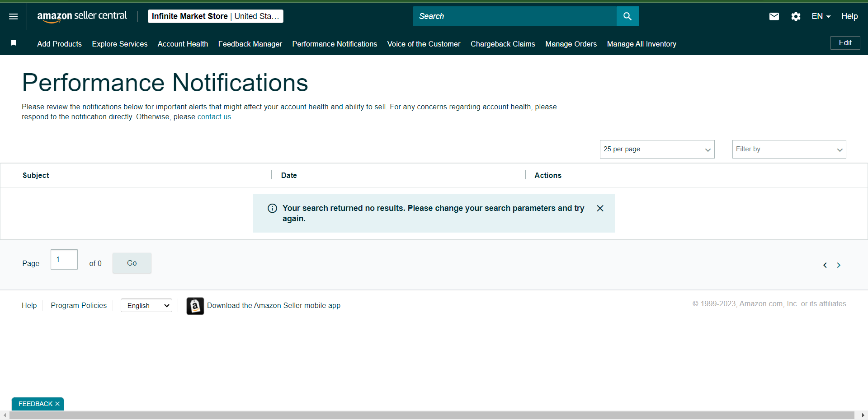Image resolution: width=868 pixels, height=420 pixels.
Task: Click the footer Help link
Action: tap(29, 306)
